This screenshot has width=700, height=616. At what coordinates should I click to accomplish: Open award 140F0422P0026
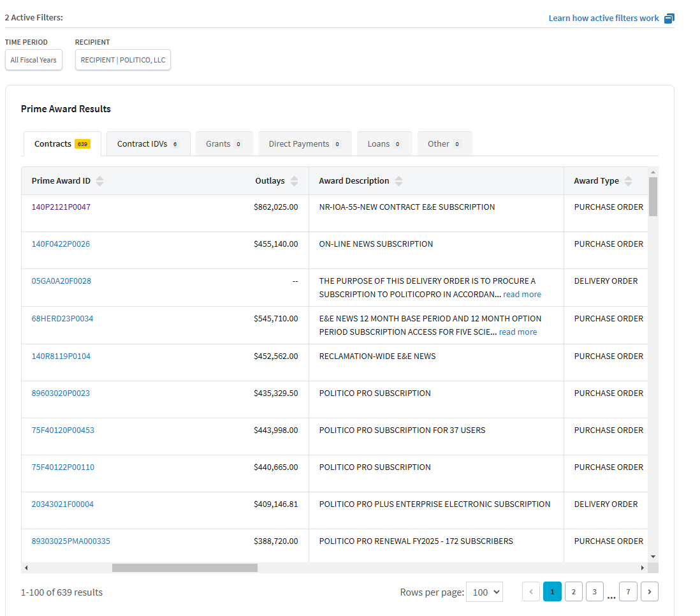pyautogui.click(x=61, y=244)
